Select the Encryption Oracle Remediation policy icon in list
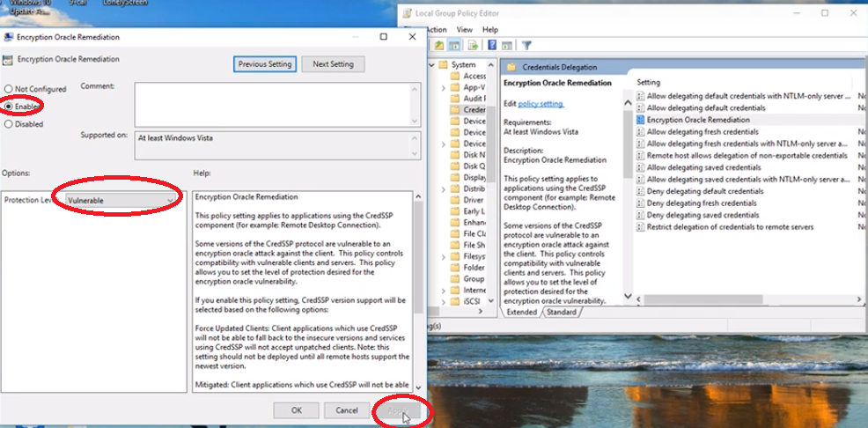 pos(640,119)
